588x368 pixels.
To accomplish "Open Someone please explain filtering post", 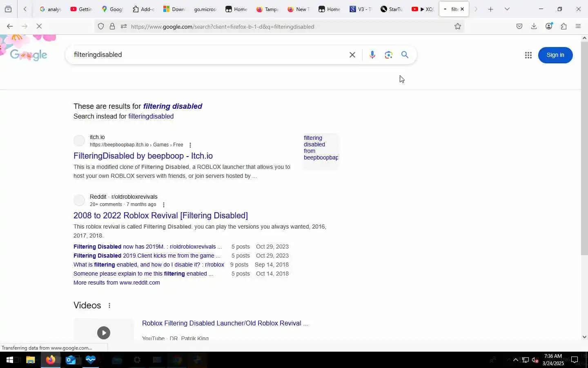I will point(143,274).
